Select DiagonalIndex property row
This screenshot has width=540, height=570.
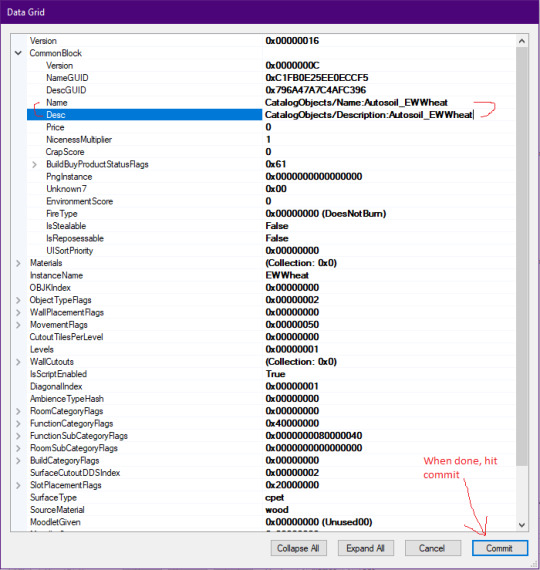(x=271, y=387)
